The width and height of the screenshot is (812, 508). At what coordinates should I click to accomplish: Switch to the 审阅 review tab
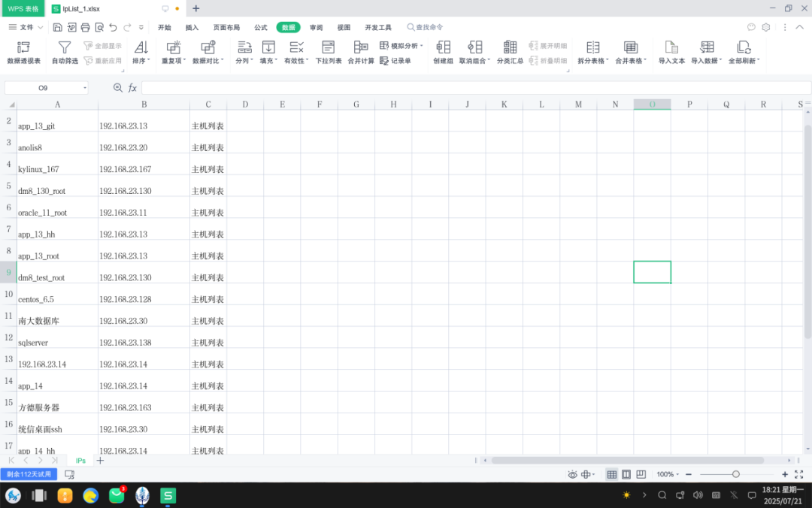tap(317, 28)
